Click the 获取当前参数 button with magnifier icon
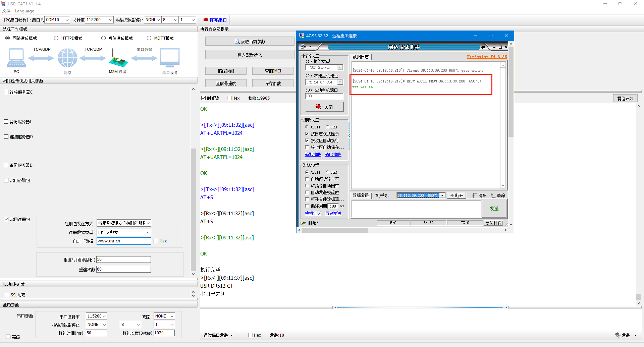644x347 pixels. (x=250, y=42)
